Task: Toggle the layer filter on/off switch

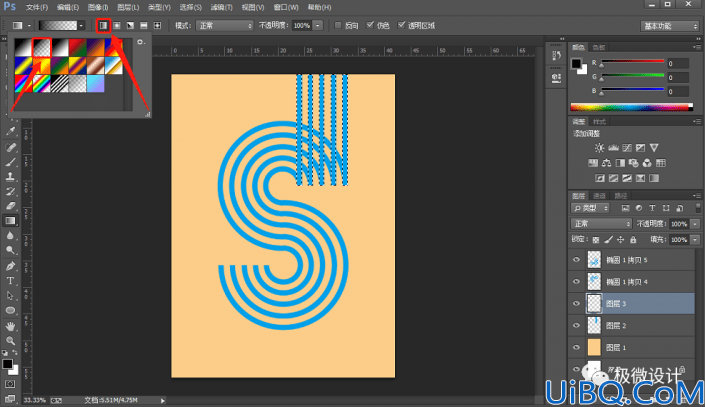Action: 698,208
